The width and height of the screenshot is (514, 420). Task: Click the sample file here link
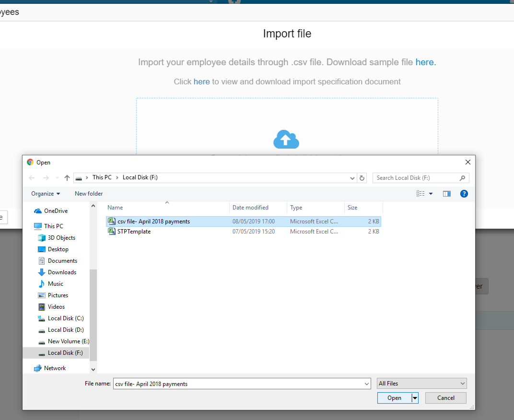click(x=425, y=62)
